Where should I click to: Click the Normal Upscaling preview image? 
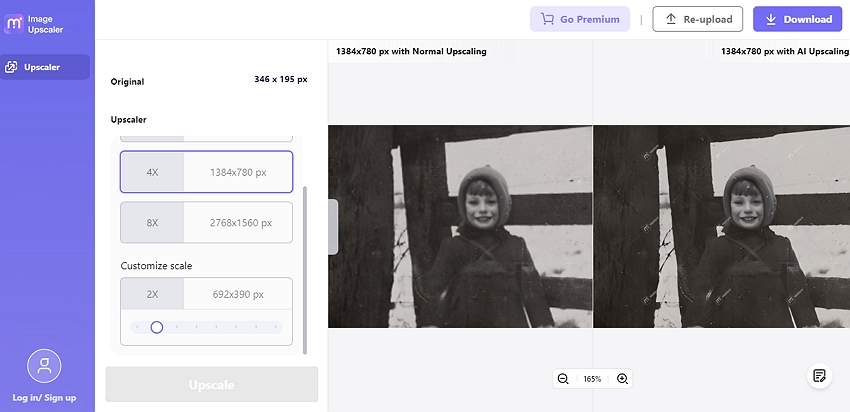460,226
